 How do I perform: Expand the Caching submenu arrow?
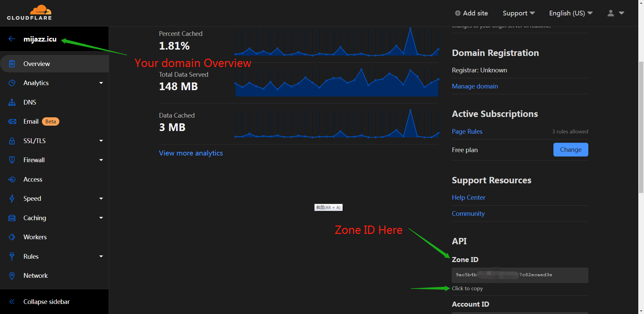pos(101,218)
